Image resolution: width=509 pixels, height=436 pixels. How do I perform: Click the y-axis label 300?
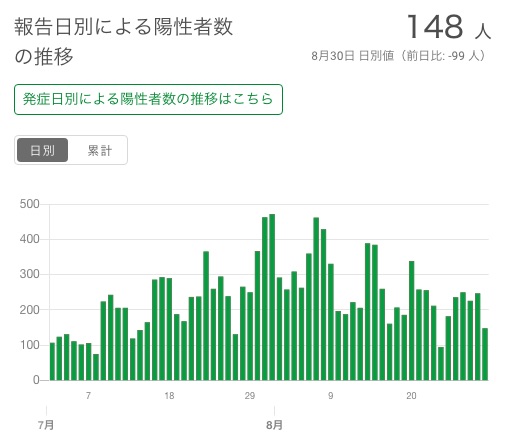click(29, 274)
